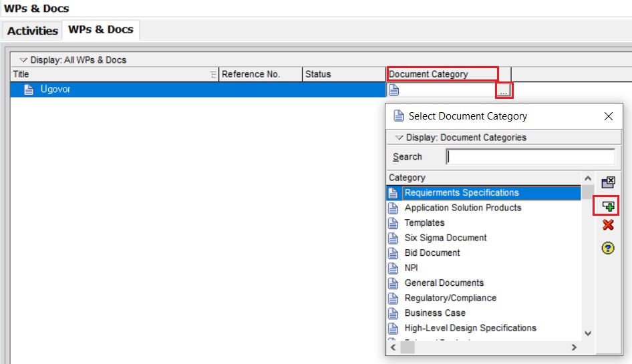
Task: Click the horizontal scrollbar right arrow
Action: (573, 347)
